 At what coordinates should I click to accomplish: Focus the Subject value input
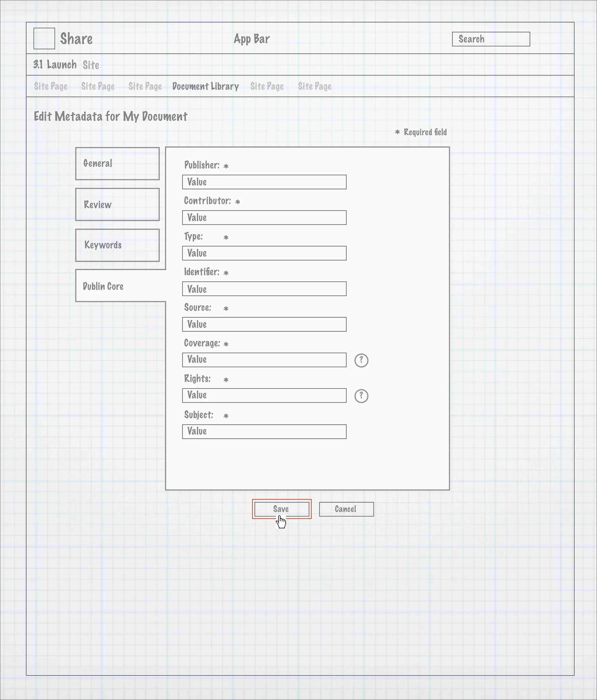(x=264, y=431)
